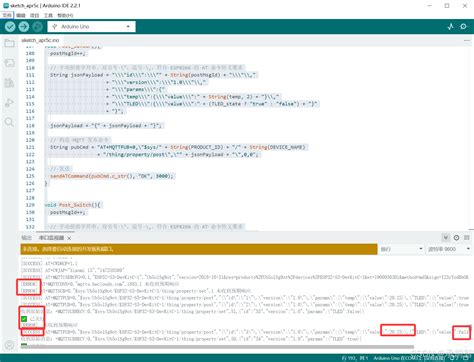Click the serial monitor horizontal scrollbar
The image size is (474, 362).
click(x=217, y=347)
